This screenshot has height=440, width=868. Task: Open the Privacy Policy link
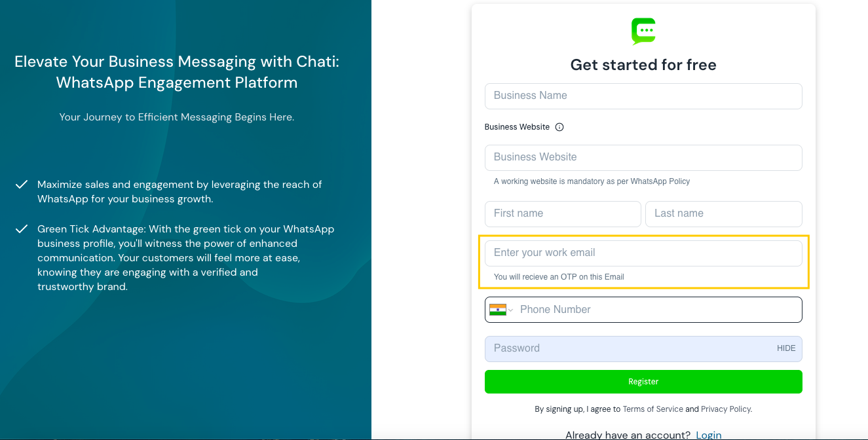pos(726,409)
